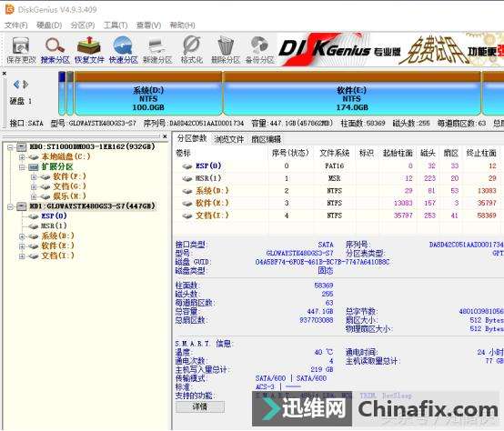504x431 pixels.
Task: Select MSR(1) in the left tree
Action: click(54, 226)
